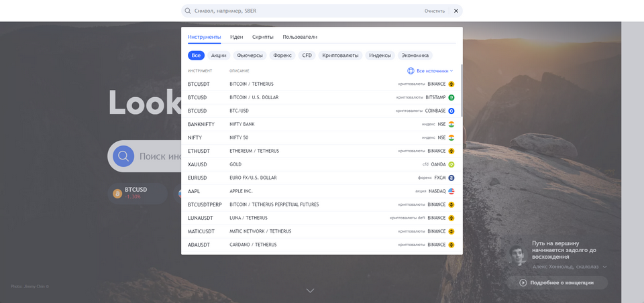644x303 pixels.
Task: Click the Coinbase logo in BTC/USD row
Action: pyautogui.click(x=451, y=111)
